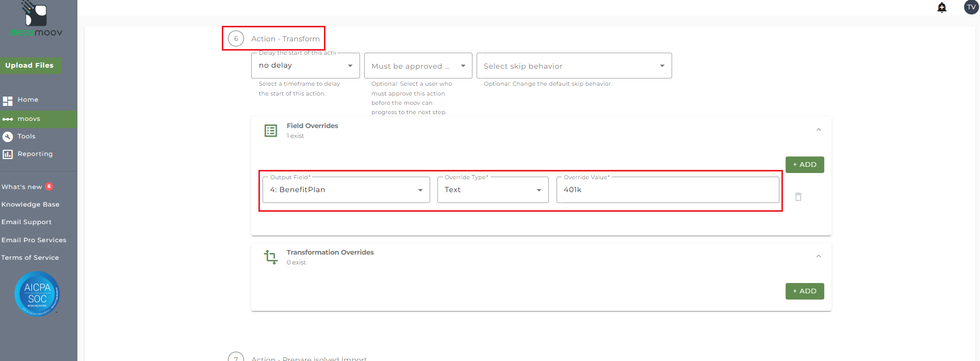Screen dimensions: 980x361
Task: Click the Override Value text field
Action: coord(667,190)
